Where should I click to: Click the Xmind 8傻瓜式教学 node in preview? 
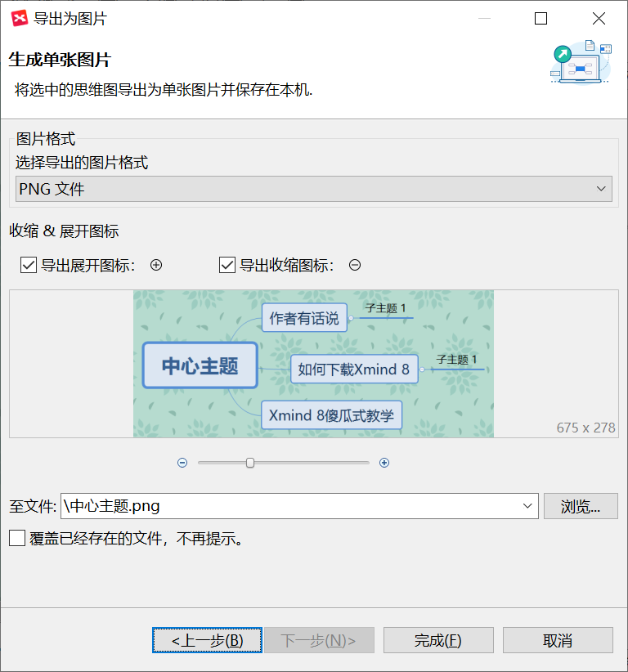331,415
